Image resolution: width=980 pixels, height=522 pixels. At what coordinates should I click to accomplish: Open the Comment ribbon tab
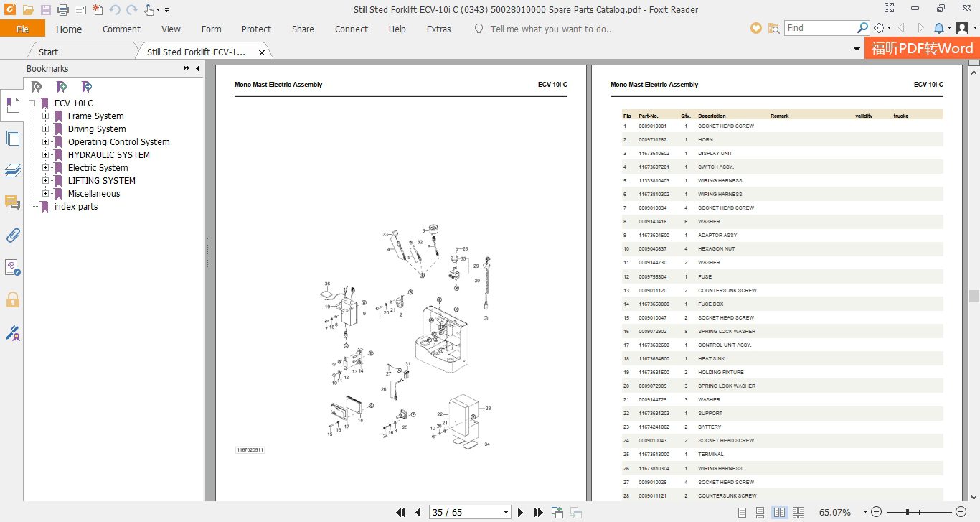(x=121, y=29)
